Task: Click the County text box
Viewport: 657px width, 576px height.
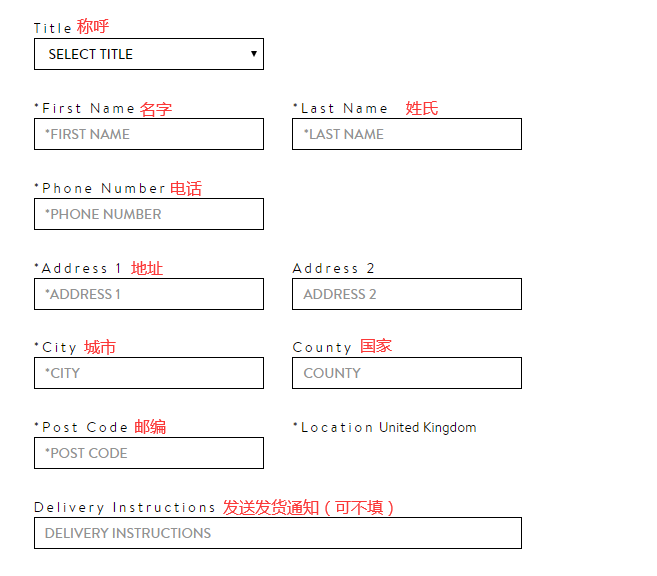Action: point(406,373)
